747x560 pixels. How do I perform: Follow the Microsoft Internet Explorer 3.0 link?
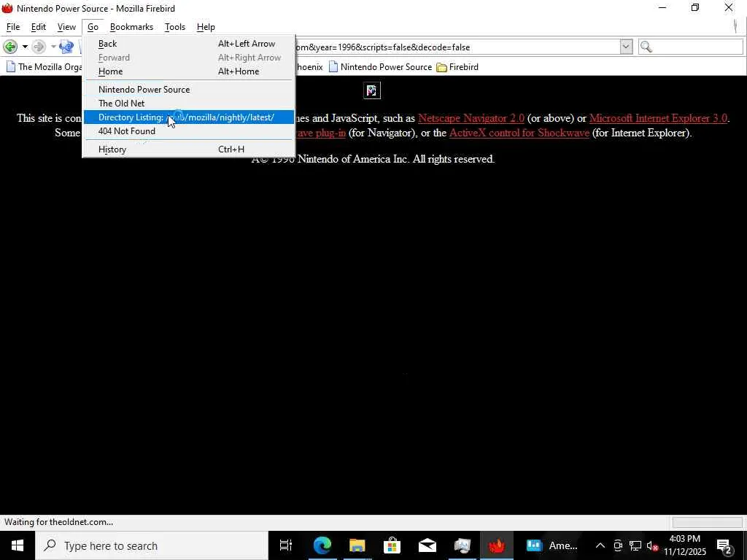point(658,118)
